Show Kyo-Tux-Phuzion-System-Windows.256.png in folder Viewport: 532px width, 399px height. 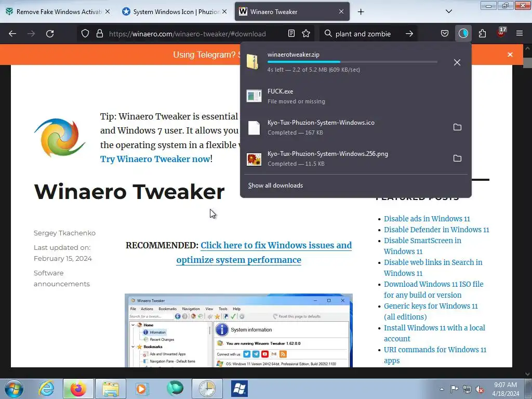click(457, 158)
